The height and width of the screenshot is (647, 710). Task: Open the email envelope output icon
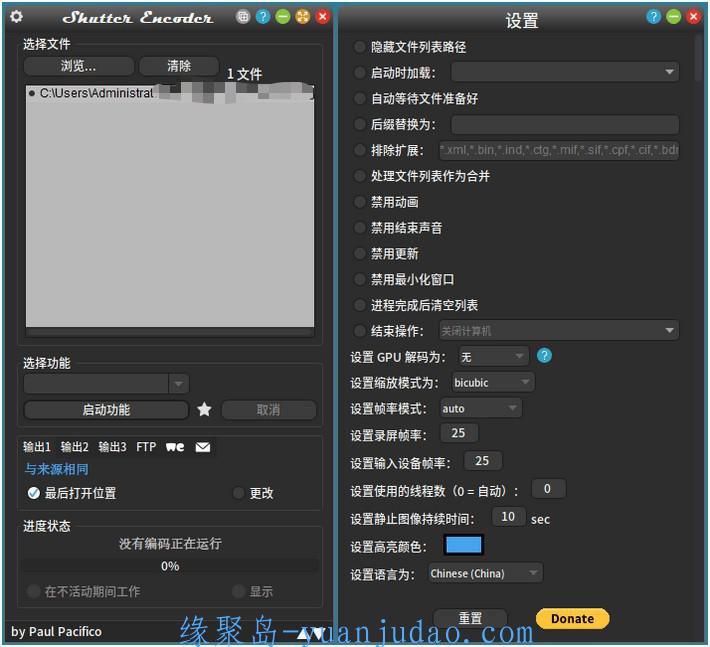tap(202, 447)
